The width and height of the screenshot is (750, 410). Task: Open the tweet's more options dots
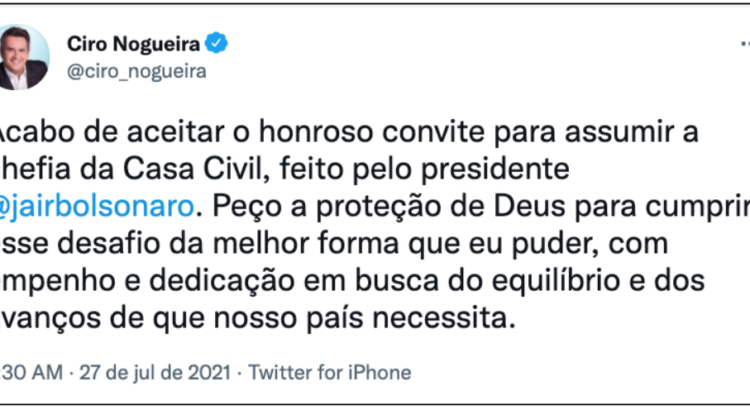coord(744,45)
